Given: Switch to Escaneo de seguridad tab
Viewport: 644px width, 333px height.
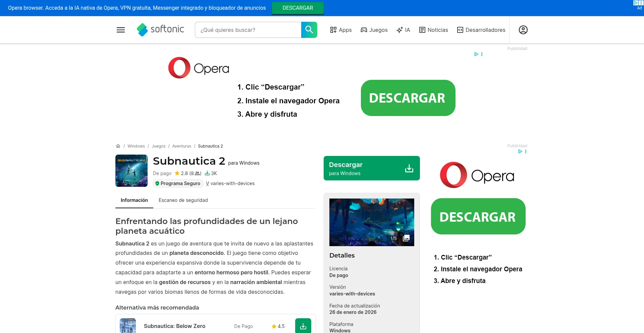Looking at the screenshot, I should (183, 200).
